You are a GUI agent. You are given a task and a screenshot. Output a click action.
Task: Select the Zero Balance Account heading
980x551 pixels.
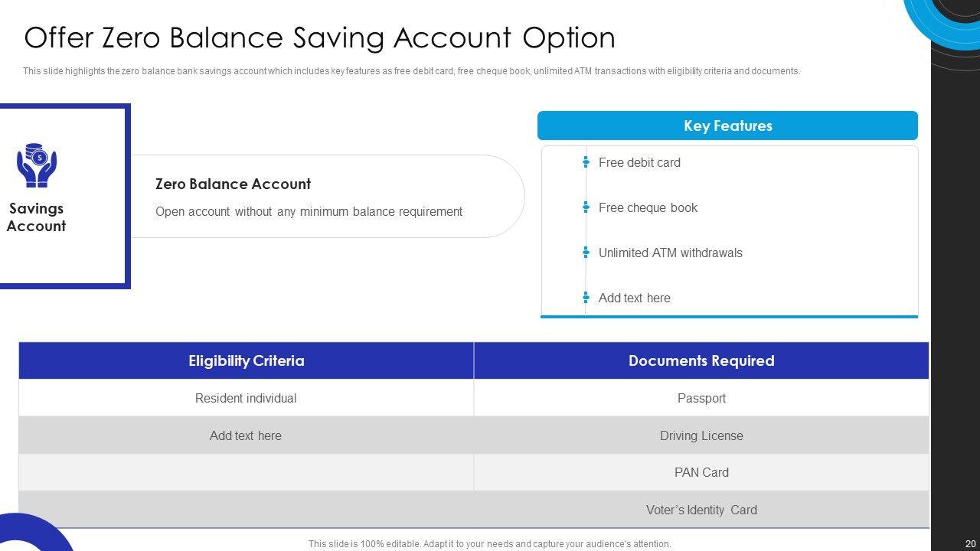[x=233, y=184]
